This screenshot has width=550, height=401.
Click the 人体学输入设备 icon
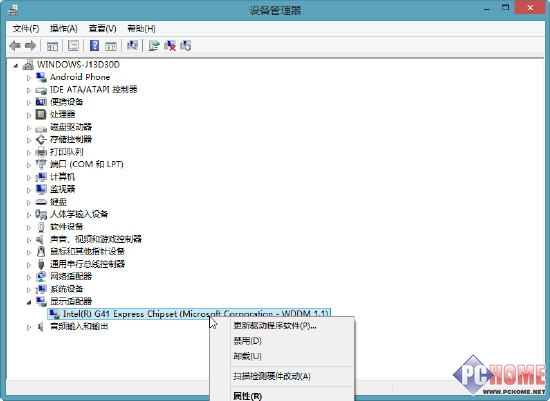pos(41,214)
